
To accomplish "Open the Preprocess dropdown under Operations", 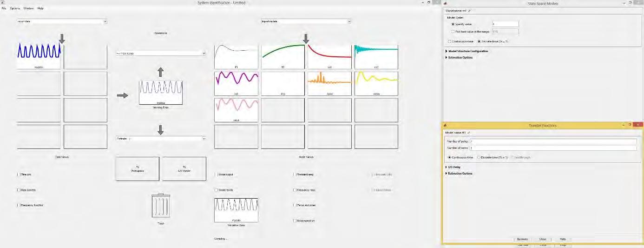I will (161, 54).
